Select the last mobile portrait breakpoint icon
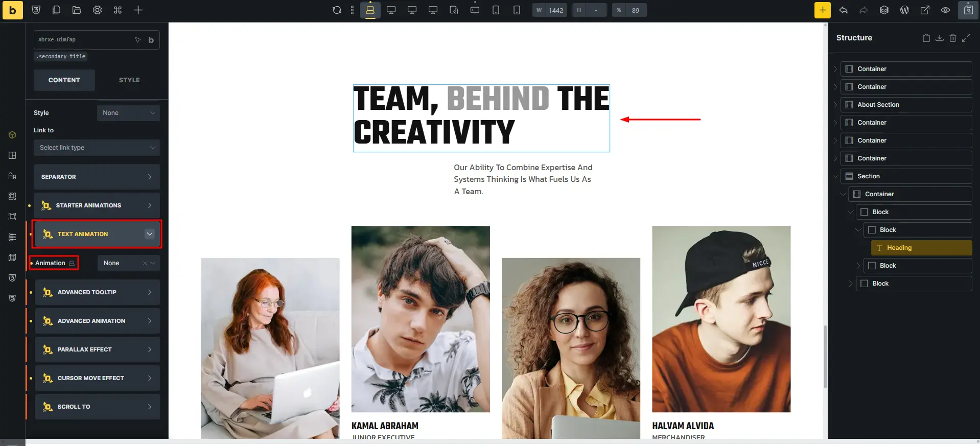This screenshot has height=446, width=980. tap(517, 10)
